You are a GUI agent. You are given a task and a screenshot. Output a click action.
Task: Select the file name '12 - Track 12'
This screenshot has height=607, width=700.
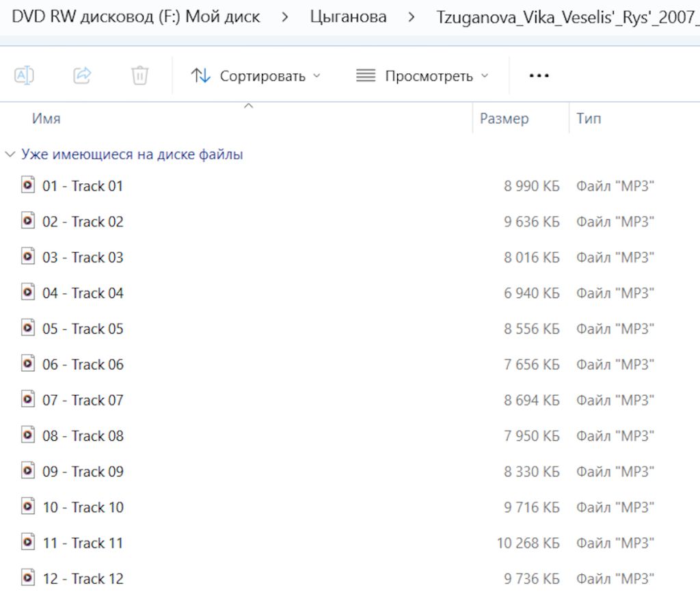coord(83,578)
